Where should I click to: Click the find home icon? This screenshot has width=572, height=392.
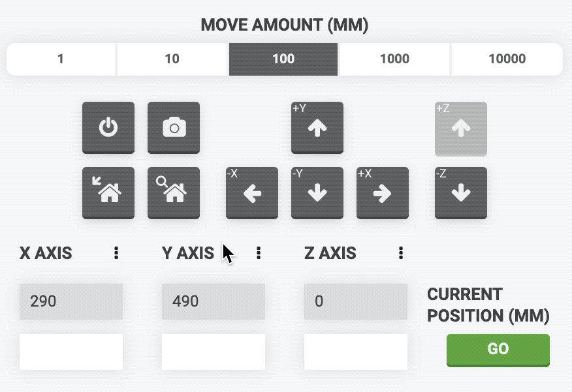click(x=174, y=192)
